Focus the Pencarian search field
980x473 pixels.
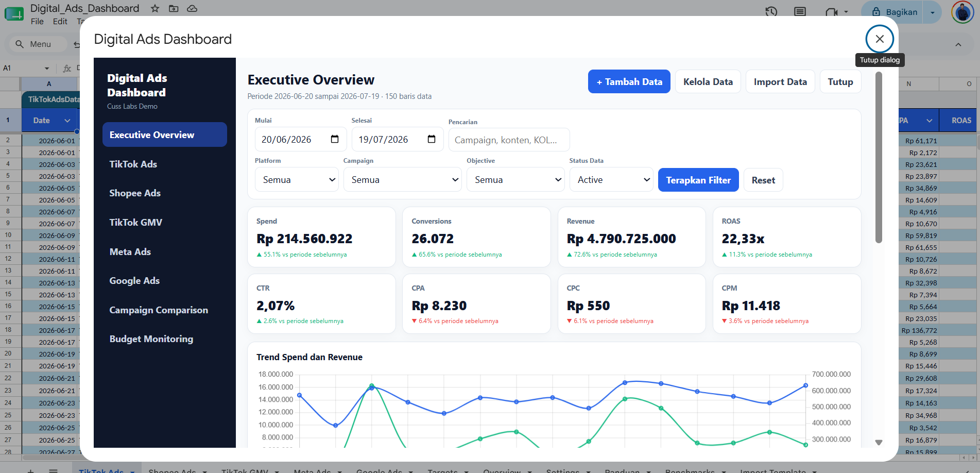509,140
